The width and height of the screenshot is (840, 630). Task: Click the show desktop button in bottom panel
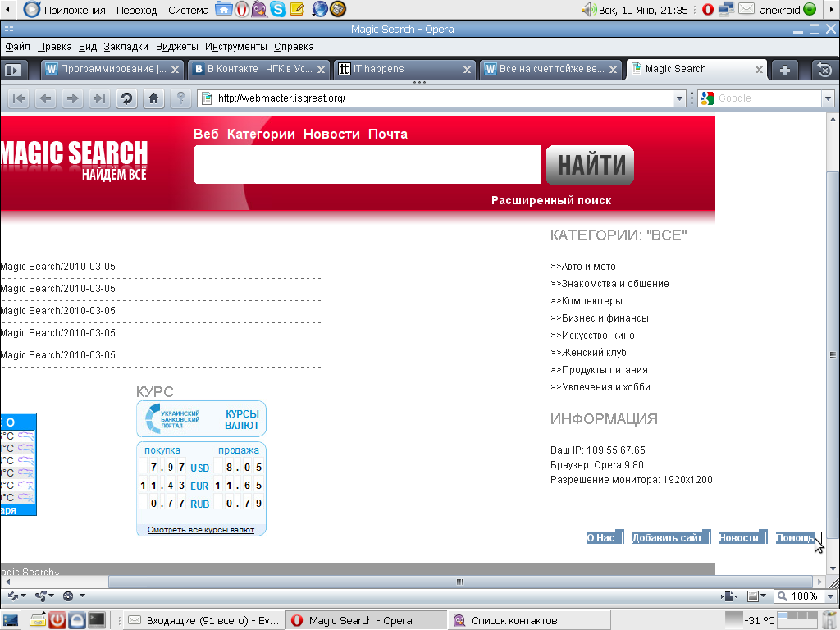(x=10, y=620)
